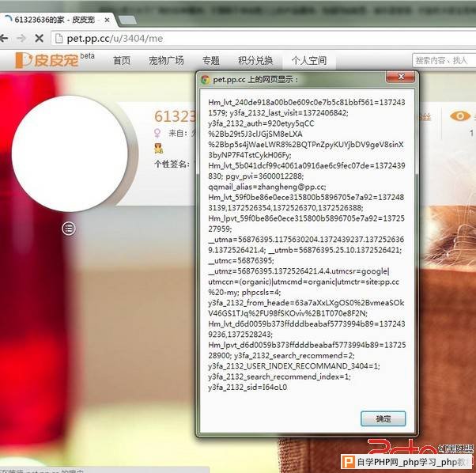Click the 皮皮宠 site logo
Image resolution: width=476 pixels, height=473 pixels.
point(47,60)
